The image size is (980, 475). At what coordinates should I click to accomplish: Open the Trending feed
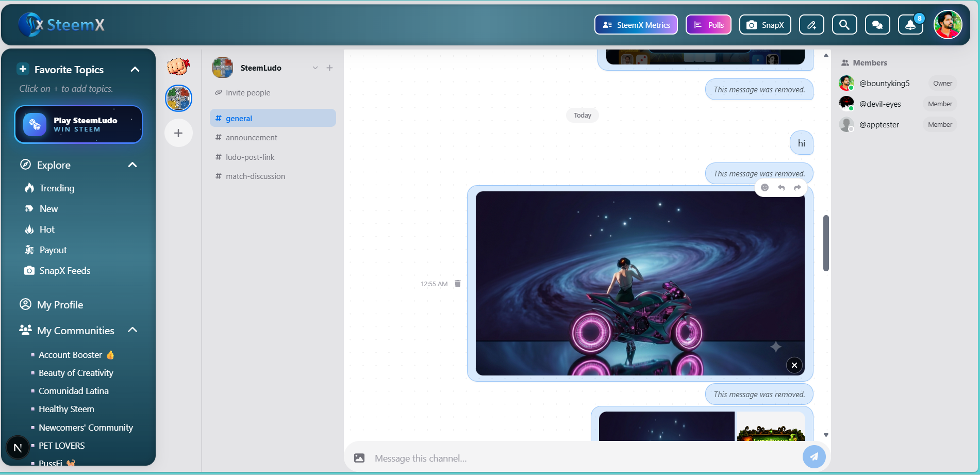coord(49,188)
